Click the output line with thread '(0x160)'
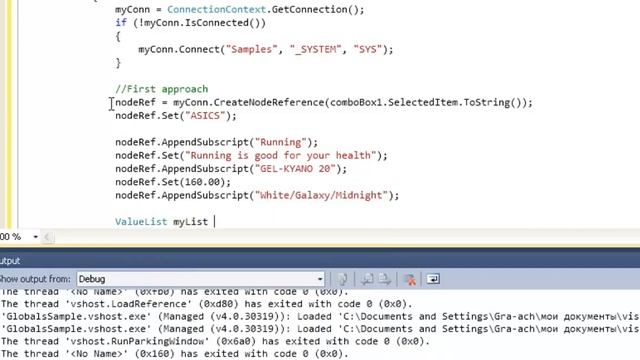Image resolution: width=640 pixels, height=360 pixels. (175, 354)
